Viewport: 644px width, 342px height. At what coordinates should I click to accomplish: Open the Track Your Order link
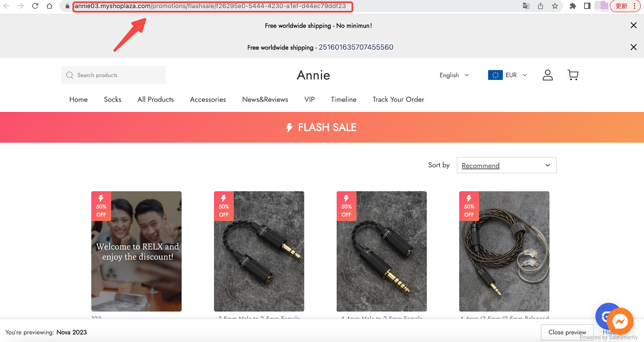pos(398,99)
